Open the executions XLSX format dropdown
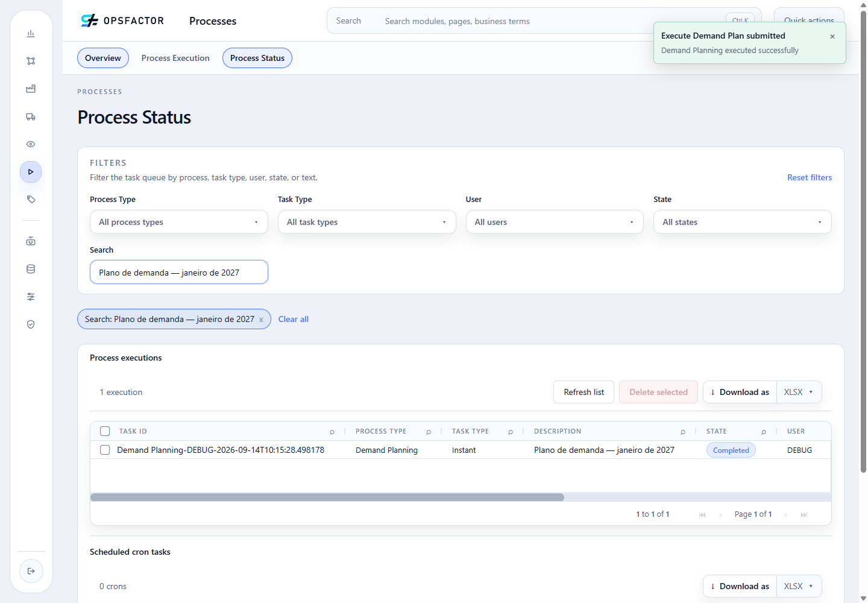Image resolution: width=868 pixels, height=603 pixels. point(799,392)
